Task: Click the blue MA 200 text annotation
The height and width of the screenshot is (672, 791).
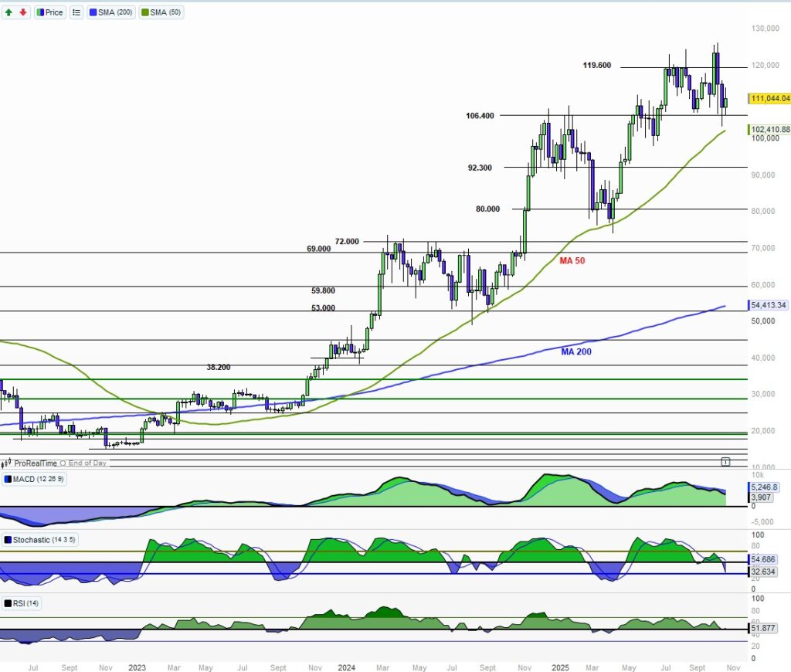Action: [x=577, y=351]
